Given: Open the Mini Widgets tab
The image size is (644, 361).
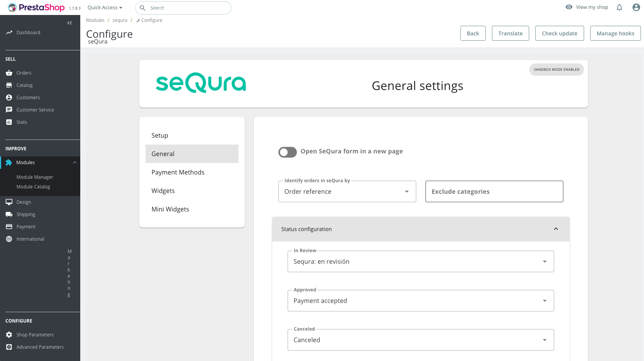Looking at the screenshot, I should 192,209.
